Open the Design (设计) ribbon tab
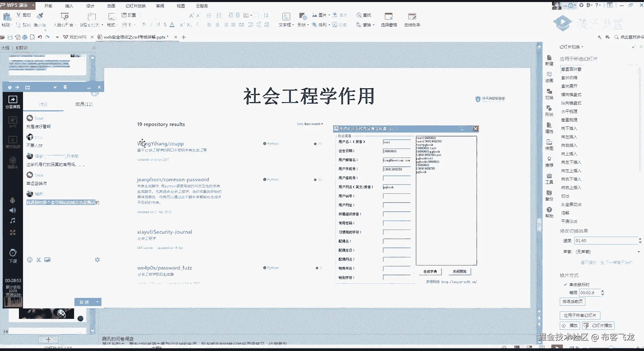Screen dimensions: 644x351 click(90, 6)
